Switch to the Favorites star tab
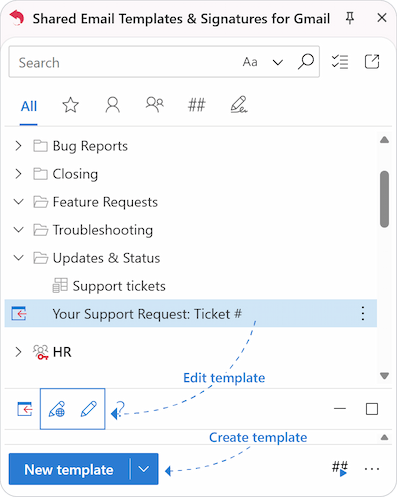 click(71, 105)
